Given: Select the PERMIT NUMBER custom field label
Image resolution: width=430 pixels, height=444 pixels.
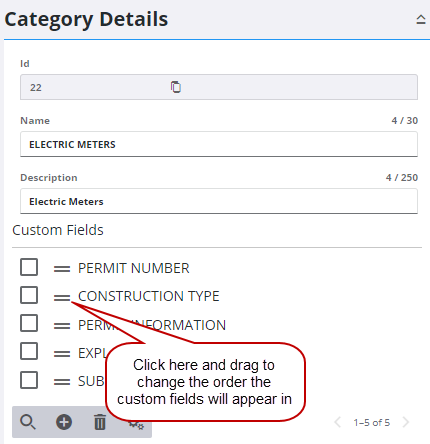Looking at the screenshot, I should [x=134, y=268].
